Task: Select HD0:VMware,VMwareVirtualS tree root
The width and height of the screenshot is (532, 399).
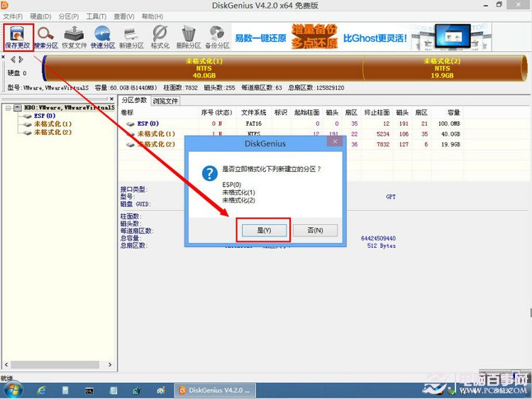Action: click(70, 108)
